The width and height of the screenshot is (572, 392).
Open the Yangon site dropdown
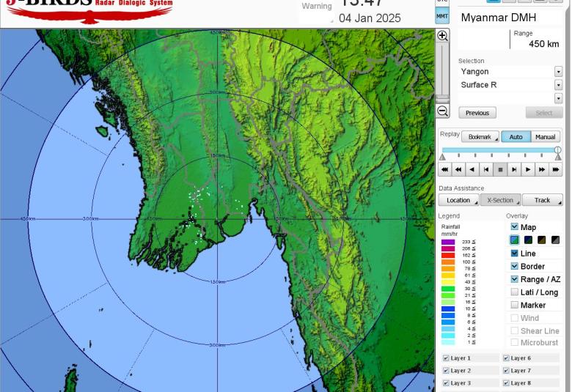558,72
